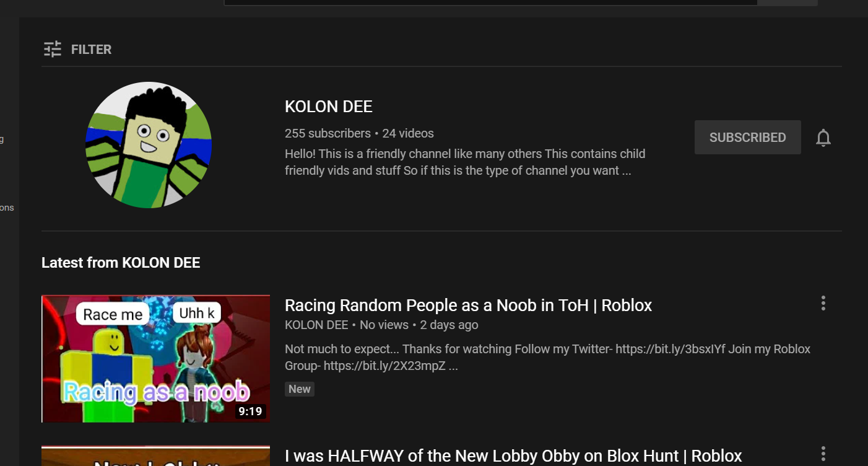Click the search box at the top
This screenshot has width=868, height=466.
click(x=490, y=2)
